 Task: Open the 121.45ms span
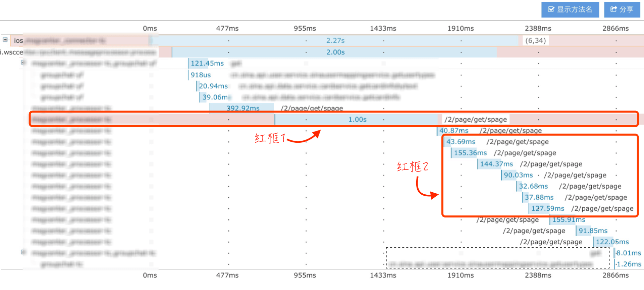[x=207, y=63]
